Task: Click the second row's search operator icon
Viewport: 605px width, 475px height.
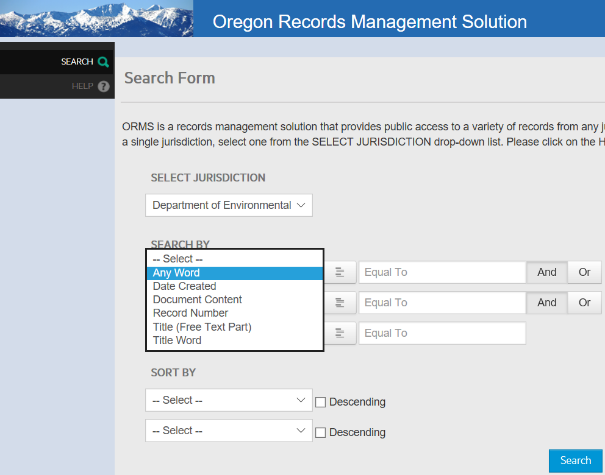Action: coord(340,302)
